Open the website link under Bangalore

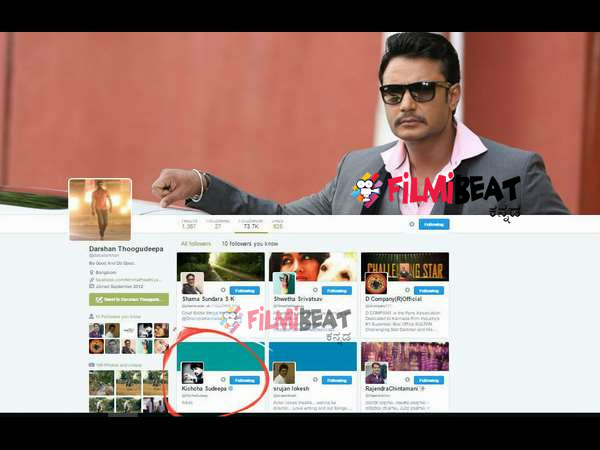(x=128, y=280)
